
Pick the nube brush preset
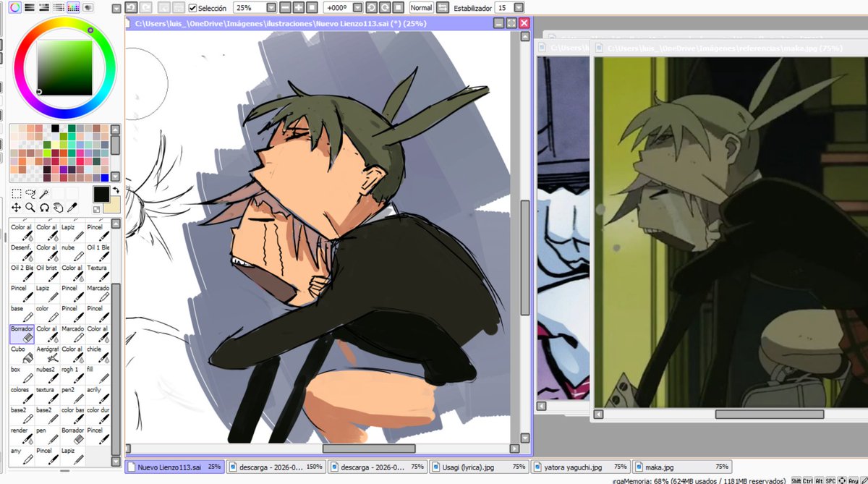(x=72, y=252)
